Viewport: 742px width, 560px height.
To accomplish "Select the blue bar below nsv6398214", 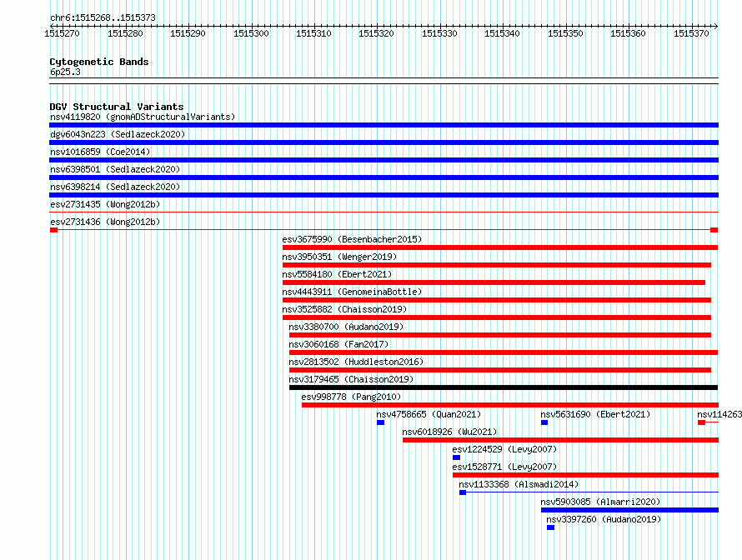I will point(384,195).
